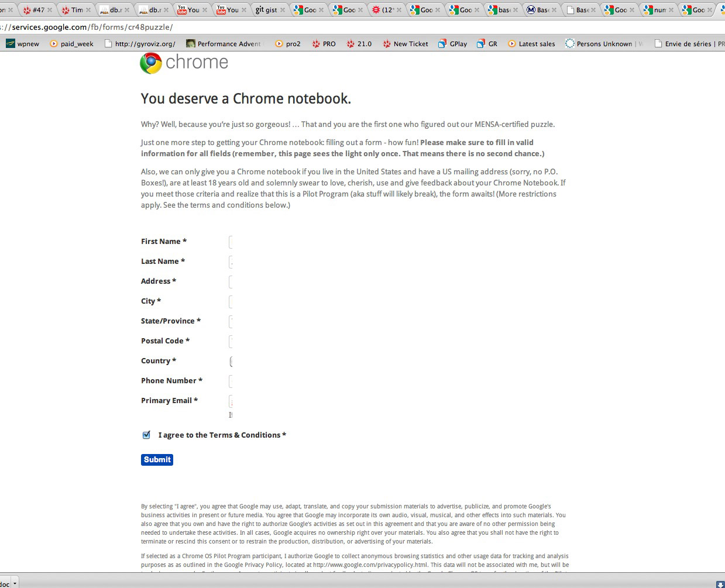Switch to the (12 notifications tab
The width and height of the screenshot is (725, 588).
click(x=385, y=10)
